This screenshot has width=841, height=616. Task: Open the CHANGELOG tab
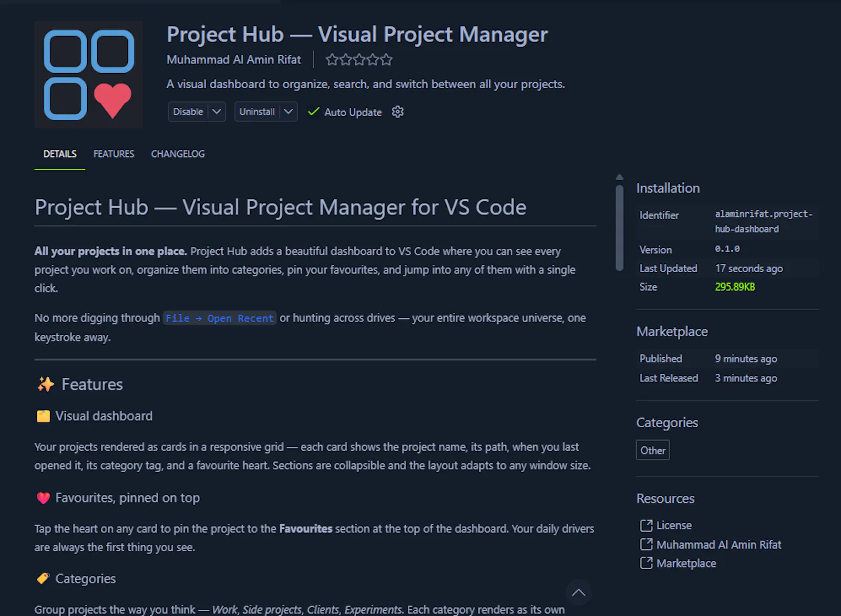[178, 154]
